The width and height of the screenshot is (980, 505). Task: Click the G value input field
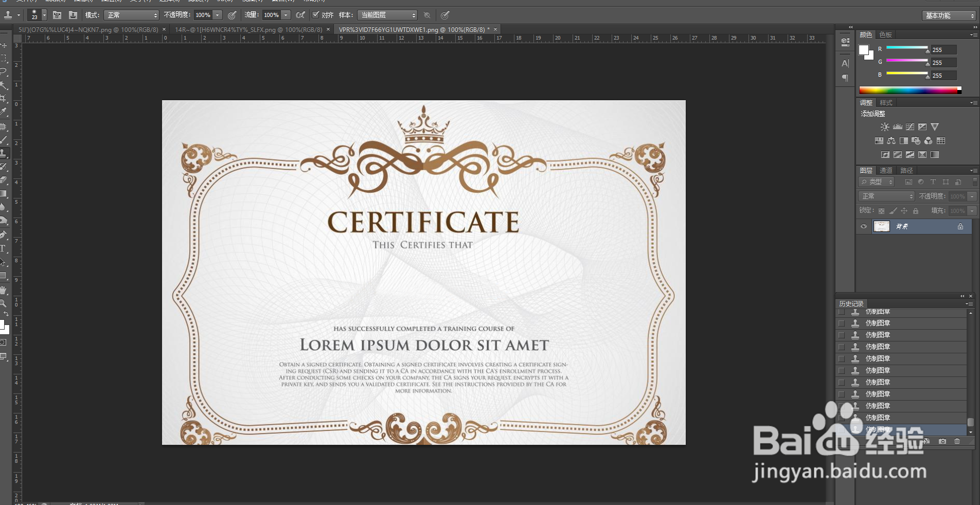pyautogui.click(x=943, y=63)
